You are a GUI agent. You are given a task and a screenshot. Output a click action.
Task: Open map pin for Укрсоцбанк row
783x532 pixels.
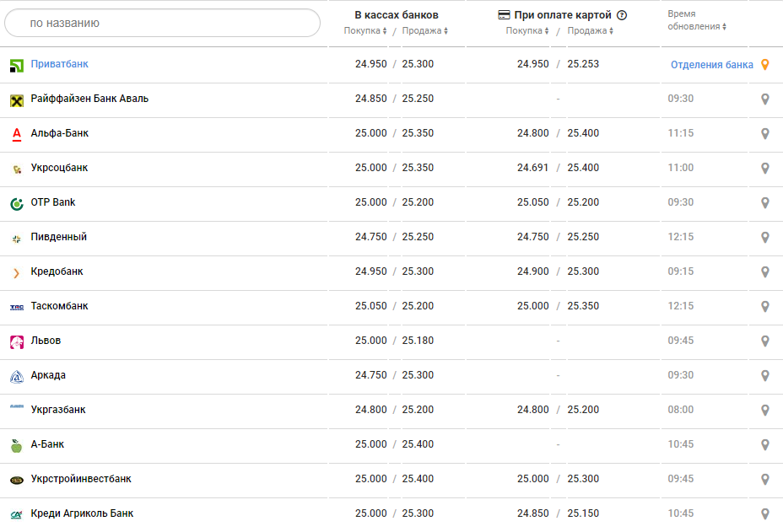[764, 169]
